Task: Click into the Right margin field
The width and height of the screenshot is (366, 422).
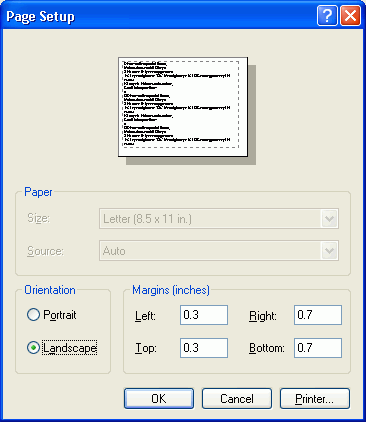Action: pos(318,315)
